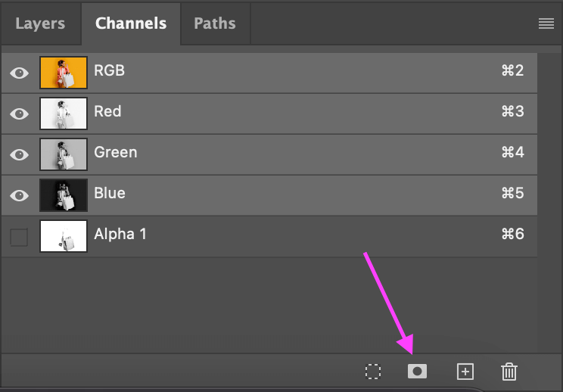Delete current channel with trash icon
This screenshot has width=563, height=392.
tap(509, 371)
